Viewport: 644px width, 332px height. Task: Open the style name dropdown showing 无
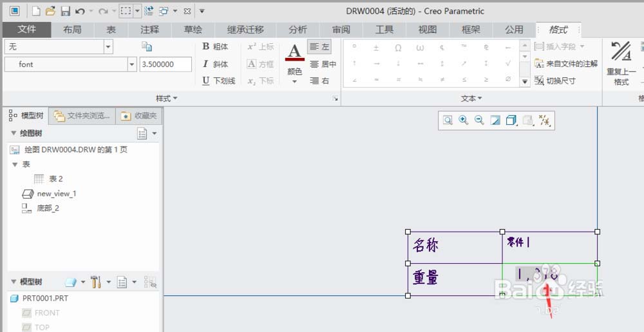coord(108,47)
